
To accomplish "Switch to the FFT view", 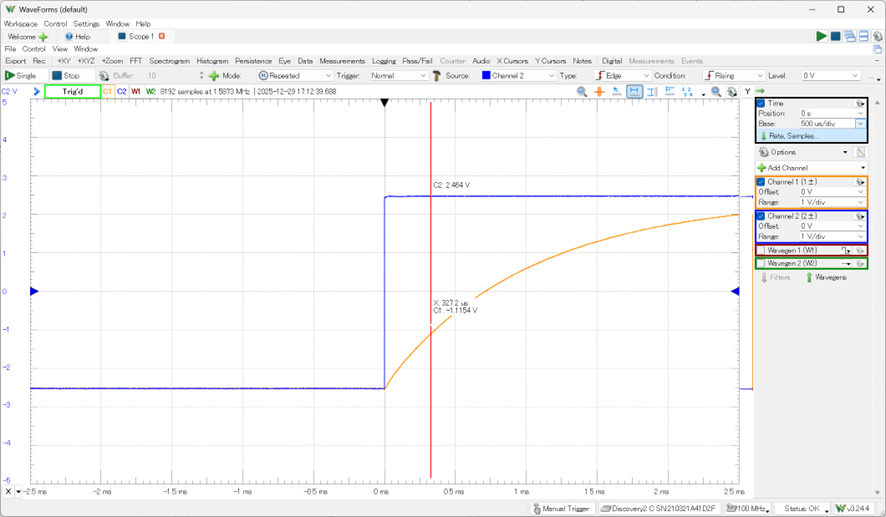I will [x=135, y=61].
